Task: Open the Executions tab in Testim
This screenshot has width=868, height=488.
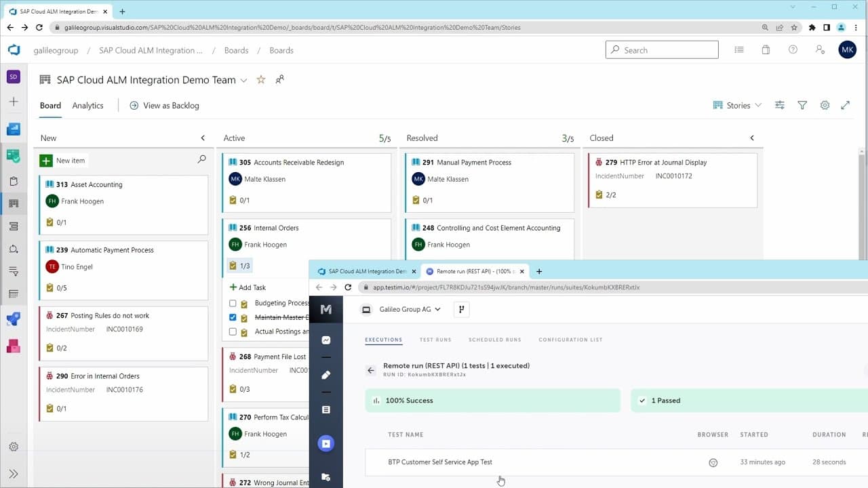Action: [384, 340]
